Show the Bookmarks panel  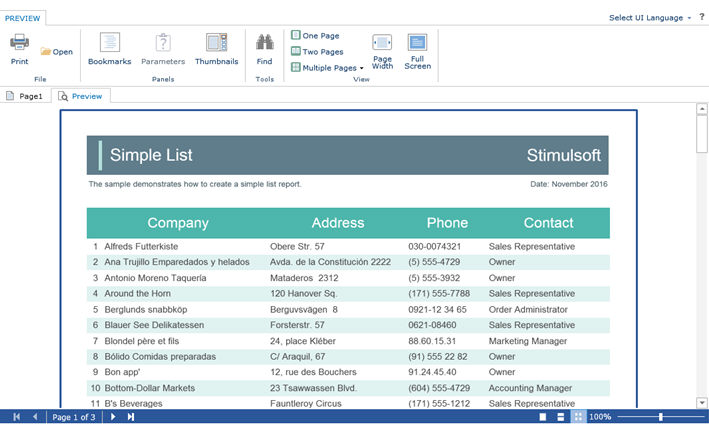tap(109, 49)
